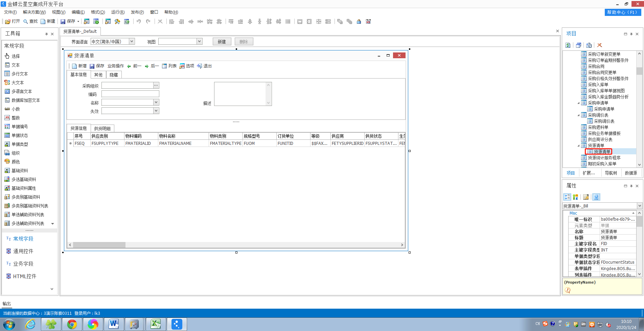
Task: Select the 多语言文本 multilingual text tool
Action: (x=19, y=91)
